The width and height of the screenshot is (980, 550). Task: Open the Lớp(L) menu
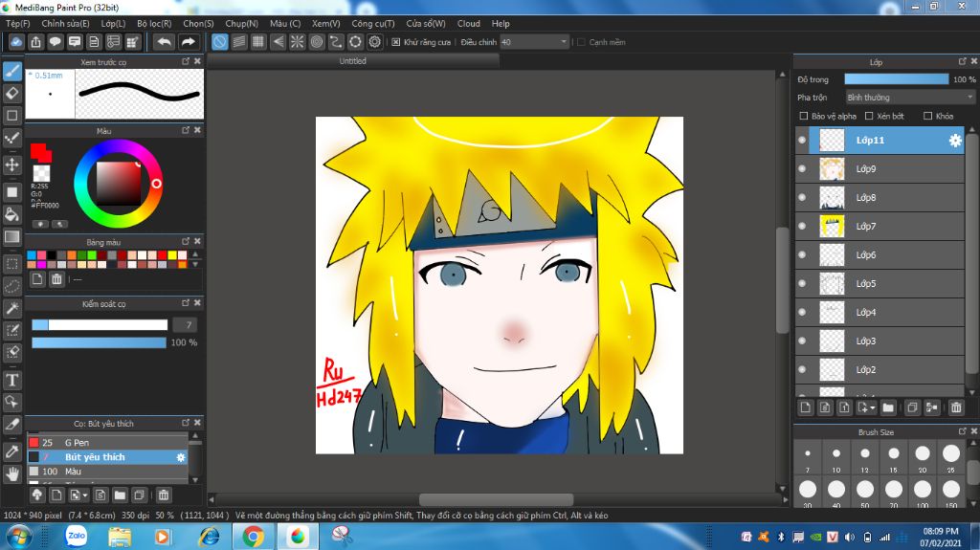113,23
